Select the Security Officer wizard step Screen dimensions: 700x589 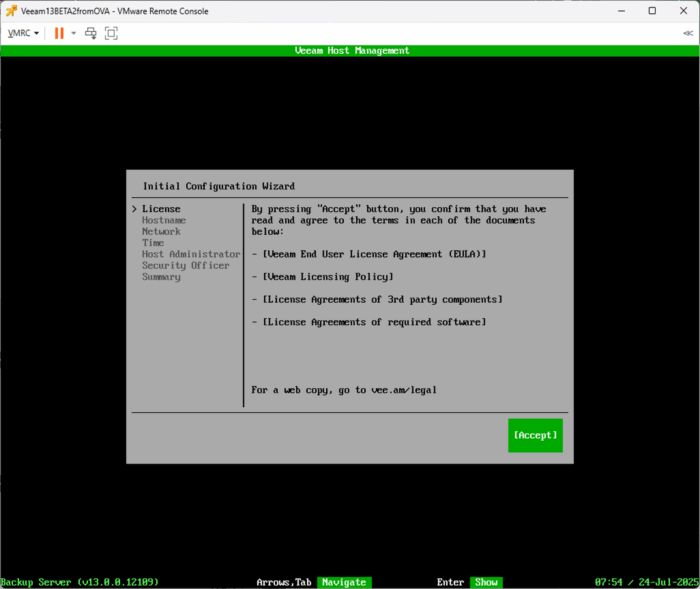pos(186,265)
